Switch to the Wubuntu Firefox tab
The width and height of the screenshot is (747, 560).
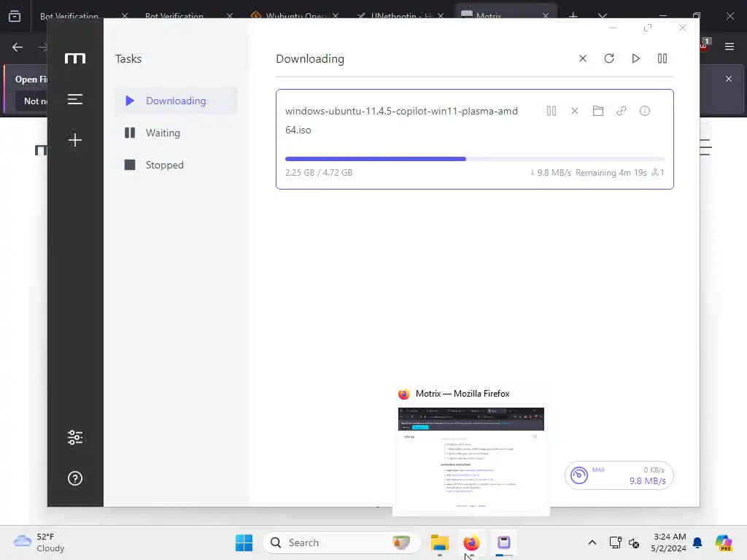[x=295, y=15]
